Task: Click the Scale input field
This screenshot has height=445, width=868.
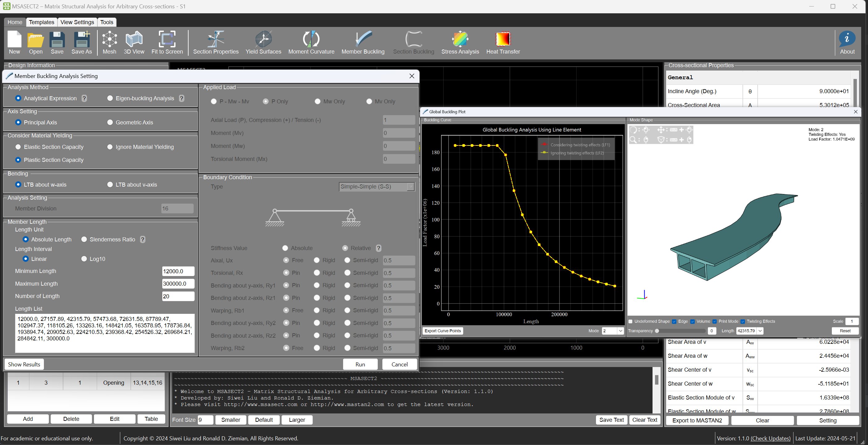Action: pos(852,321)
